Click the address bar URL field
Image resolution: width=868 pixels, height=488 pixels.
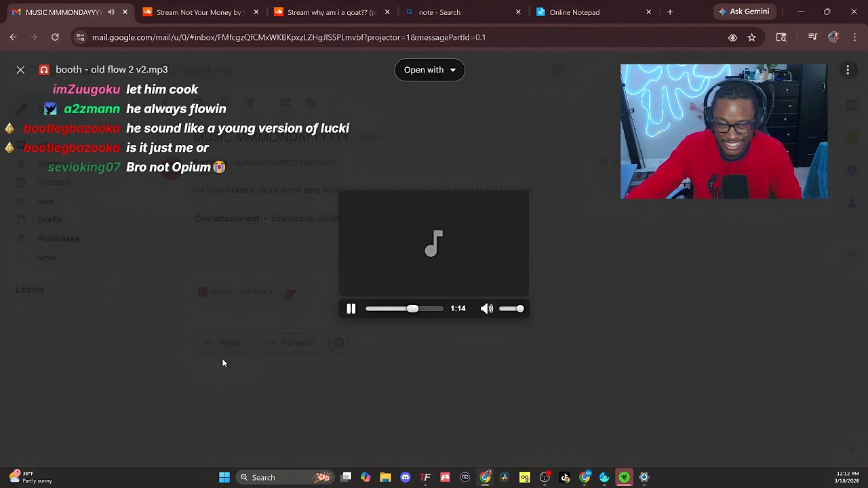pos(400,37)
